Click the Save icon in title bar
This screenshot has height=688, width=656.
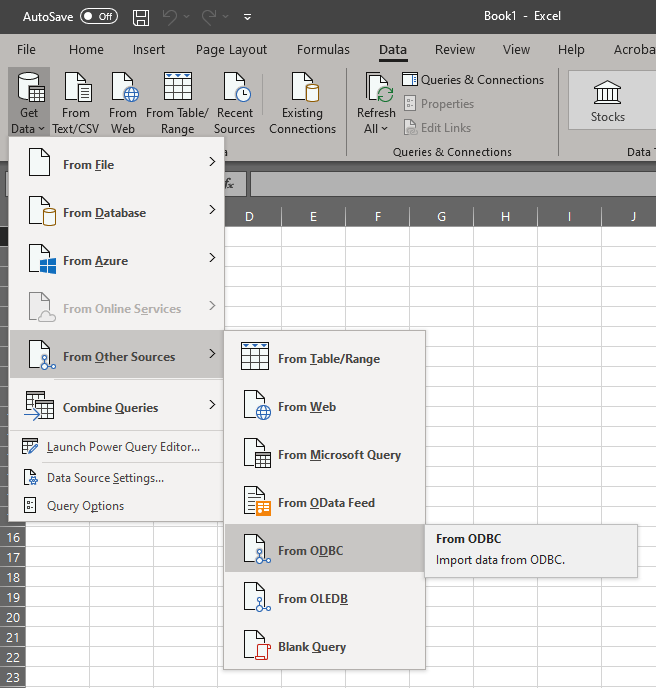click(141, 17)
